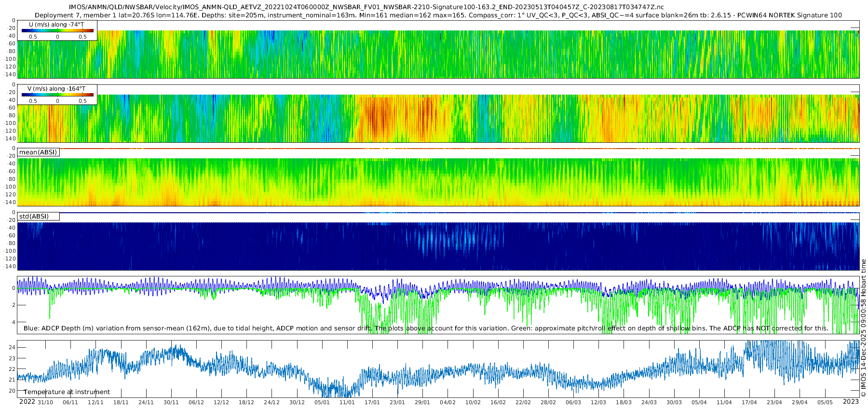Click the 17/01 date tick label
868x410 pixels.
372,402
